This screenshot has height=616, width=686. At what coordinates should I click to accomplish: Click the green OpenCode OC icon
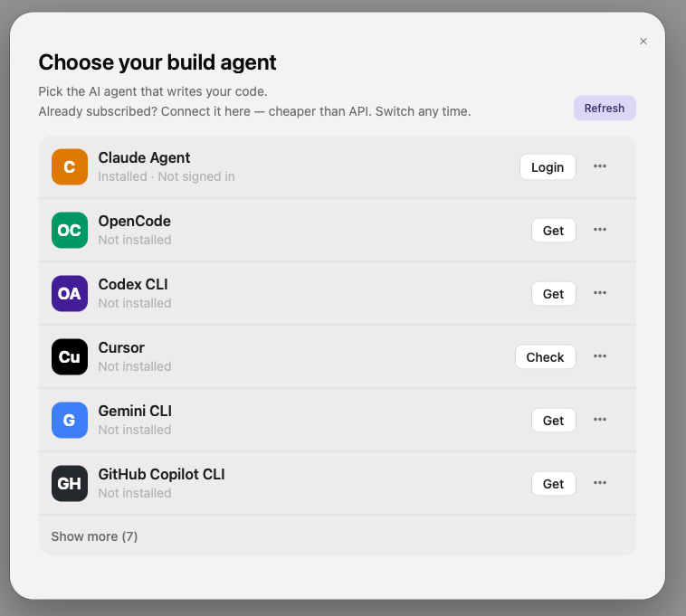click(x=70, y=231)
